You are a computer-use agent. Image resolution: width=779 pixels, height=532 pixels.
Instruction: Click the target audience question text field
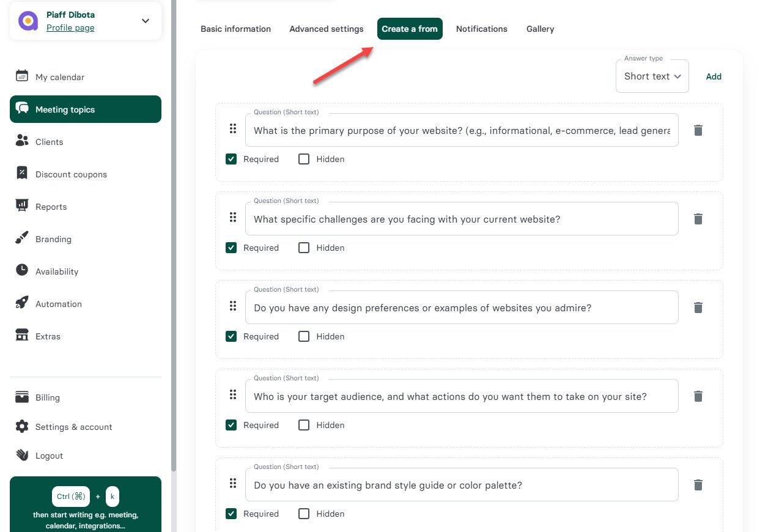click(x=462, y=396)
